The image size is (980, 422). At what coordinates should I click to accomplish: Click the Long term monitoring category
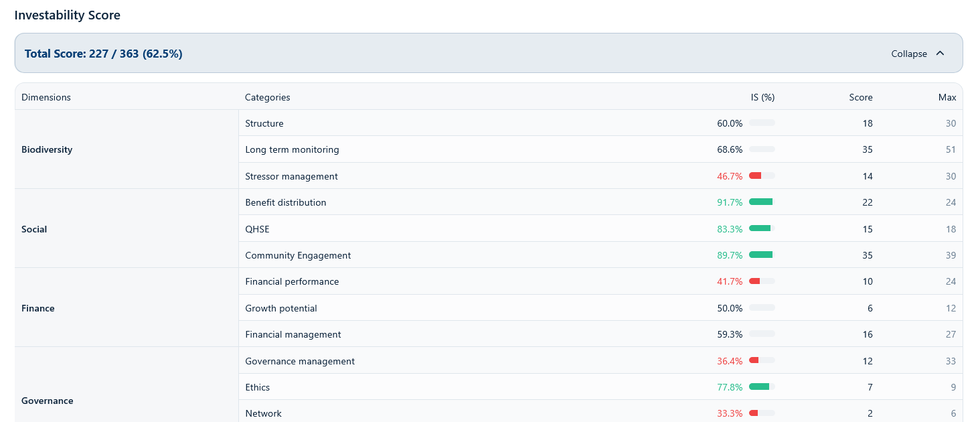coord(292,149)
